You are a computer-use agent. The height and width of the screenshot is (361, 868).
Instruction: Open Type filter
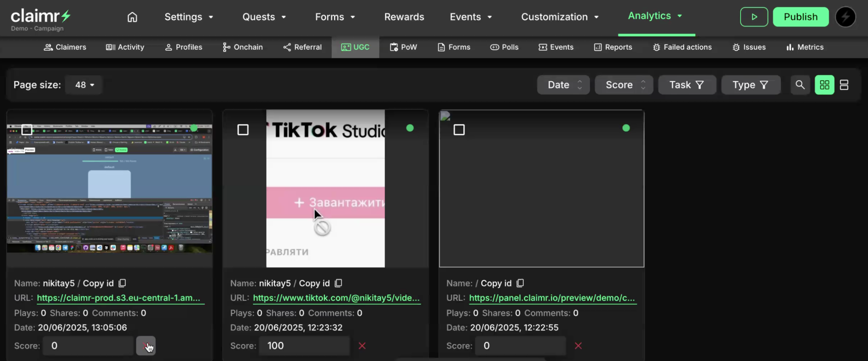(x=750, y=85)
